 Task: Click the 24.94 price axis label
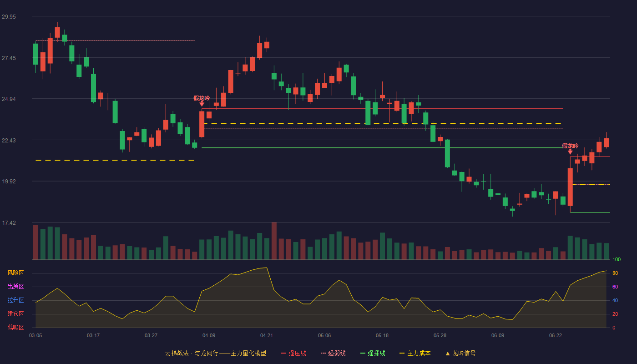tap(9, 99)
